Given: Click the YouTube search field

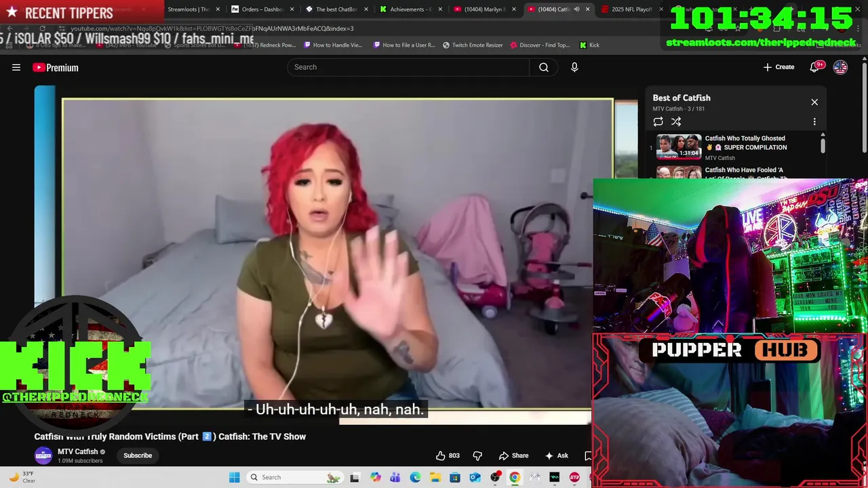Looking at the screenshot, I should 408,67.
